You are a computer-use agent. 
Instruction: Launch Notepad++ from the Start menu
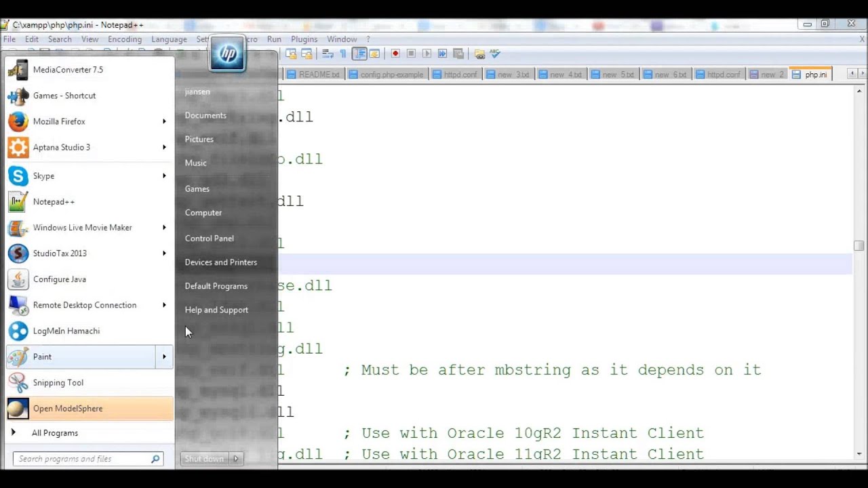[54, 201]
